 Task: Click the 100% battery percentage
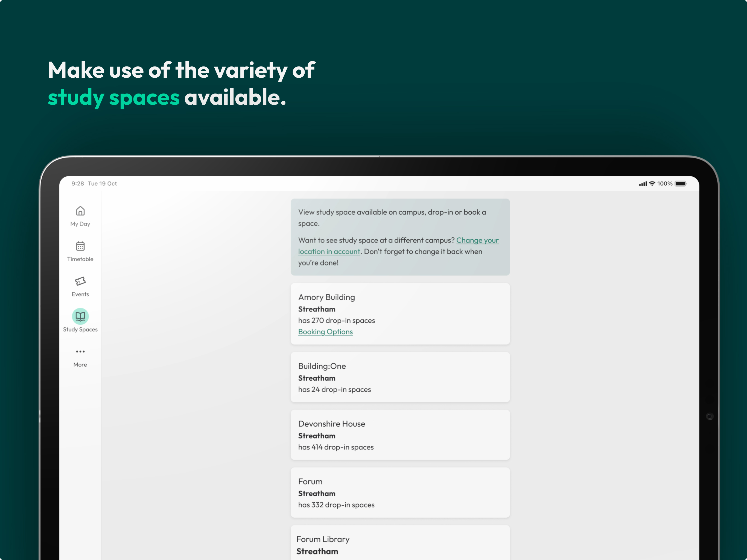[665, 183]
